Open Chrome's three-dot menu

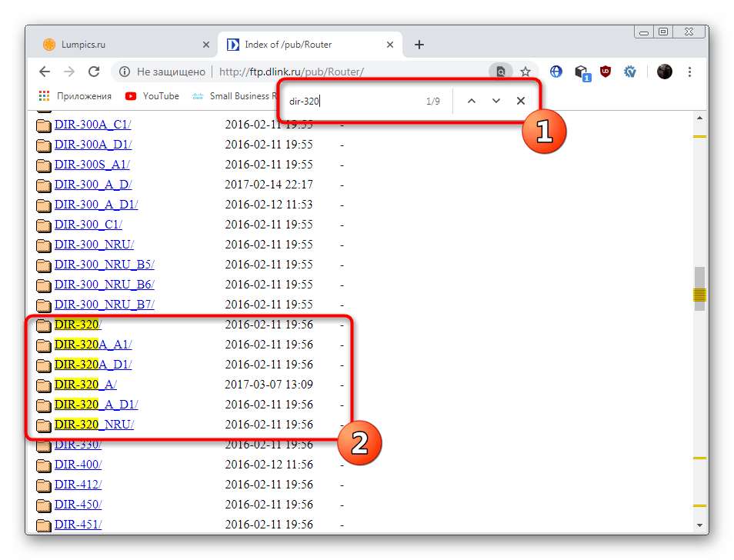(689, 72)
